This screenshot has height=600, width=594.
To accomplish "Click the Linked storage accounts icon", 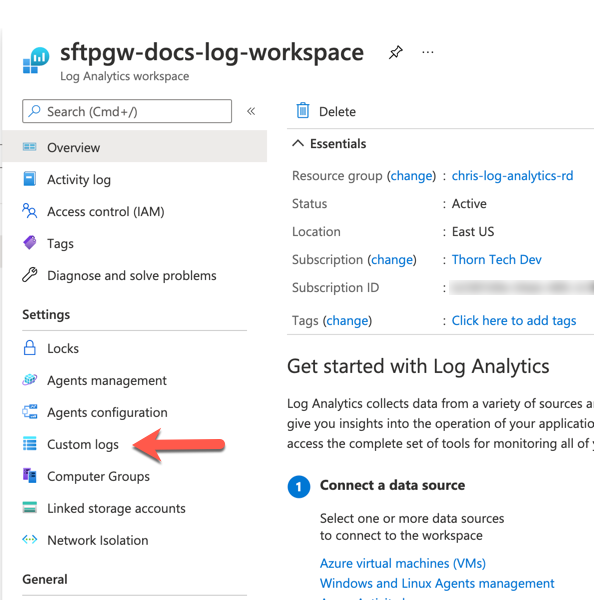I will coord(29,507).
